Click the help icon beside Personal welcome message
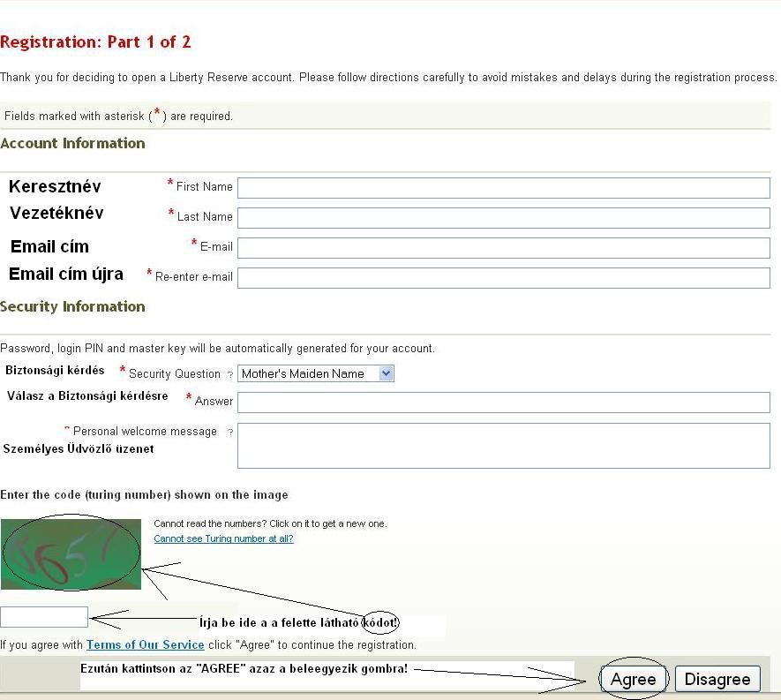Image resolution: width=781 pixels, height=700 pixels. coord(230,432)
